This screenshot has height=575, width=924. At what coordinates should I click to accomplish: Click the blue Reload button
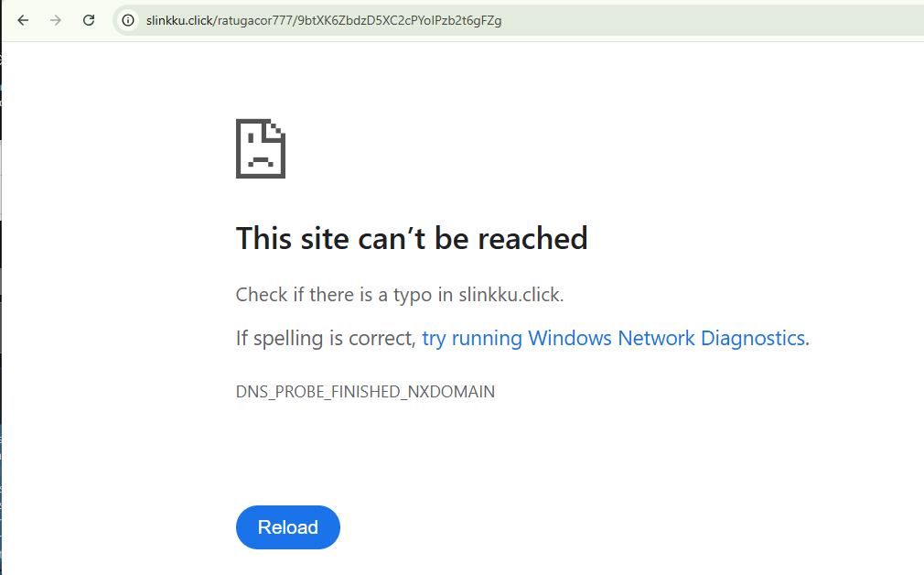point(287,527)
